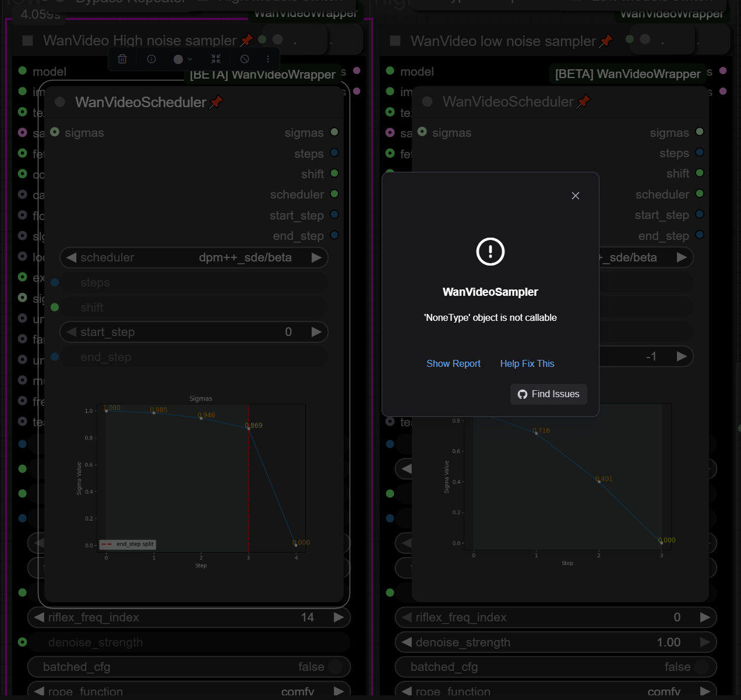Toggle the WanVideo High noise sampler collapse square
The width and height of the screenshot is (741, 700).
coord(27,40)
